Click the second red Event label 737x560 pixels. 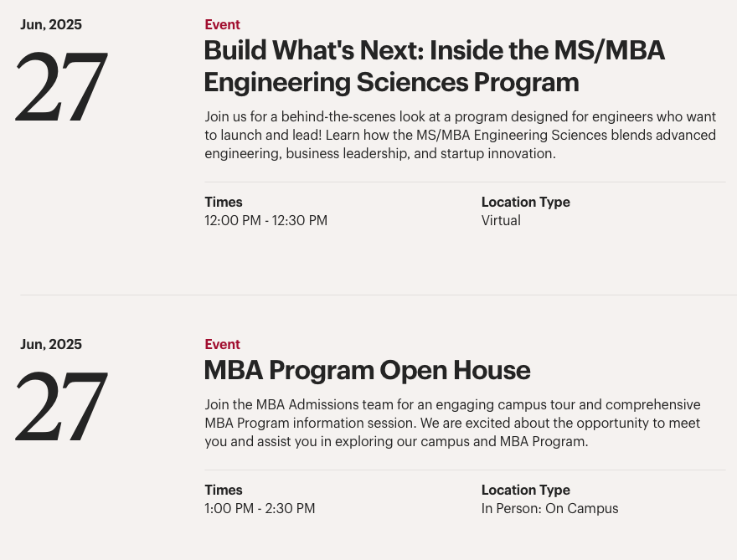click(222, 344)
